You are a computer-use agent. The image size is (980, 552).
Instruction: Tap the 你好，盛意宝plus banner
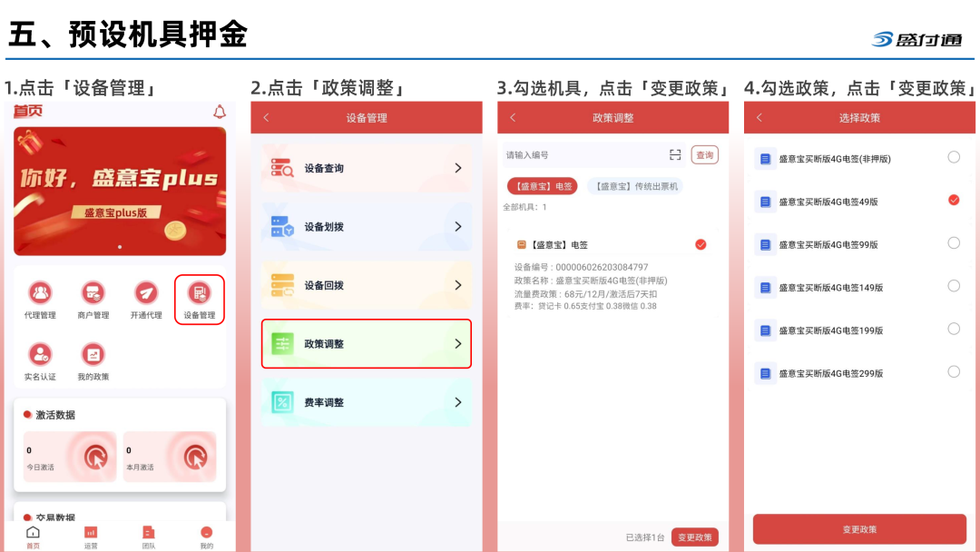[x=120, y=191]
